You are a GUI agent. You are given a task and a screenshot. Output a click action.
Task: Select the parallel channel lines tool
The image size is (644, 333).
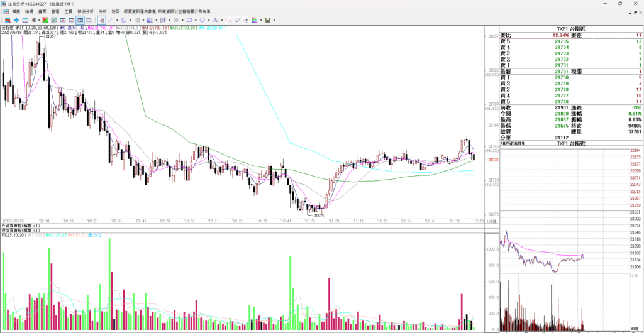163,19
